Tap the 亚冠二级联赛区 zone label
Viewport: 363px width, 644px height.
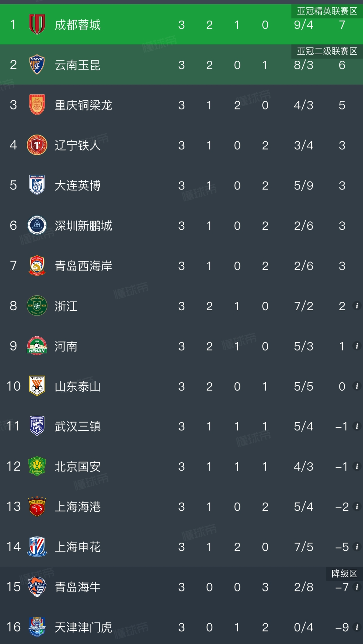327,51
